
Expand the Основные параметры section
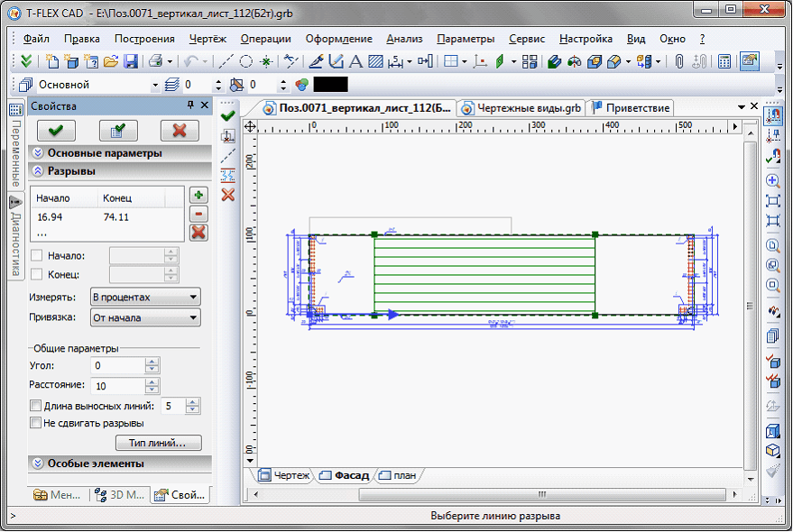point(120,152)
